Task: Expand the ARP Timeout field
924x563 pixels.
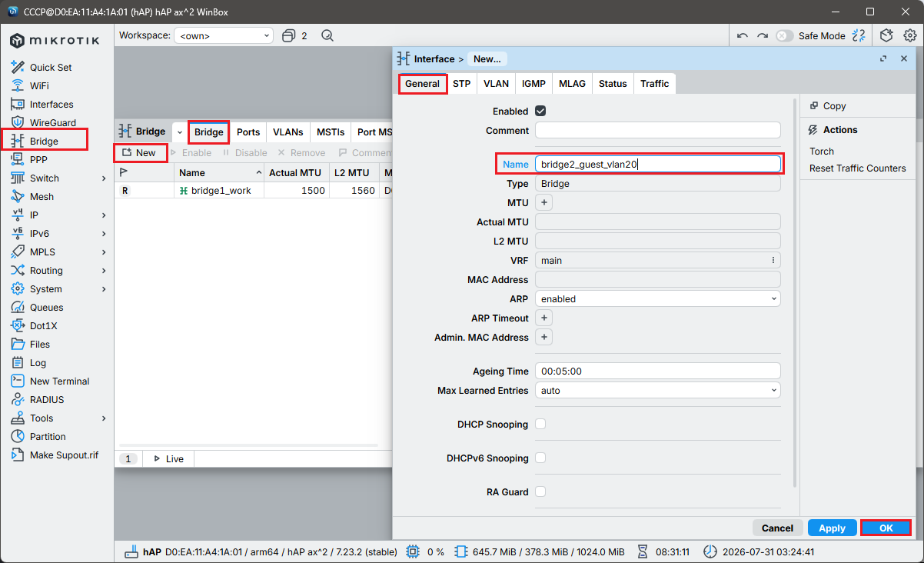Action: click(543, 318)
